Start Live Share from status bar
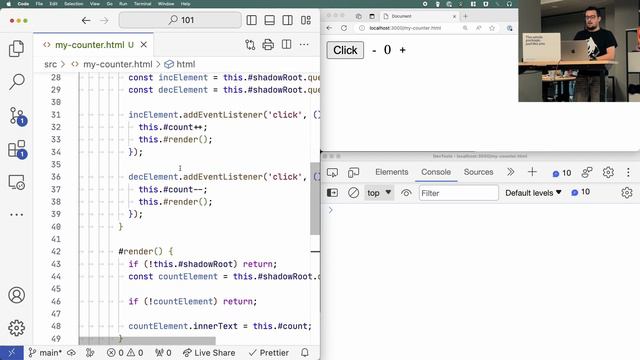Image resolution: width=640 pixels, height=360 pixels. coord(209,353)
